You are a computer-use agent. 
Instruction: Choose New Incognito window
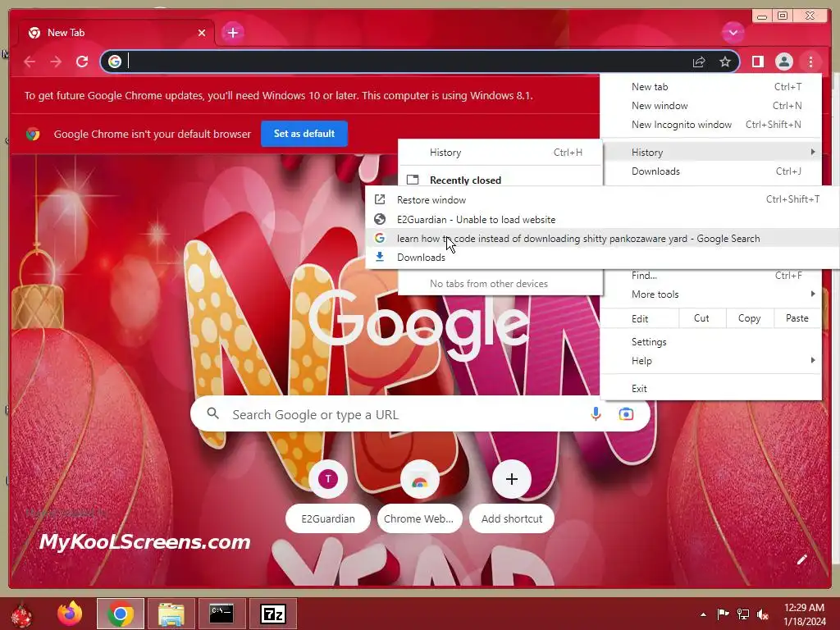pyautogui.click(x=710, y=125)
